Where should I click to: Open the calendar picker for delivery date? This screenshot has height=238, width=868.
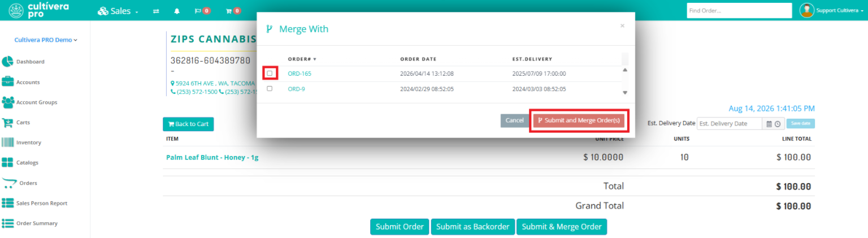point(769,124)
